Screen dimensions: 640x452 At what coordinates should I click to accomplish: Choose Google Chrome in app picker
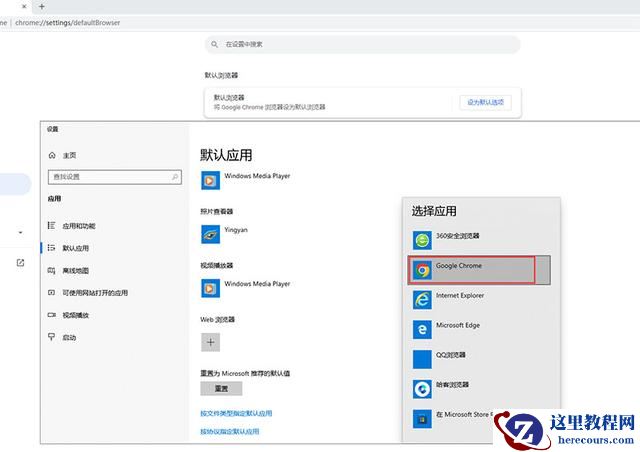point(480,270)
